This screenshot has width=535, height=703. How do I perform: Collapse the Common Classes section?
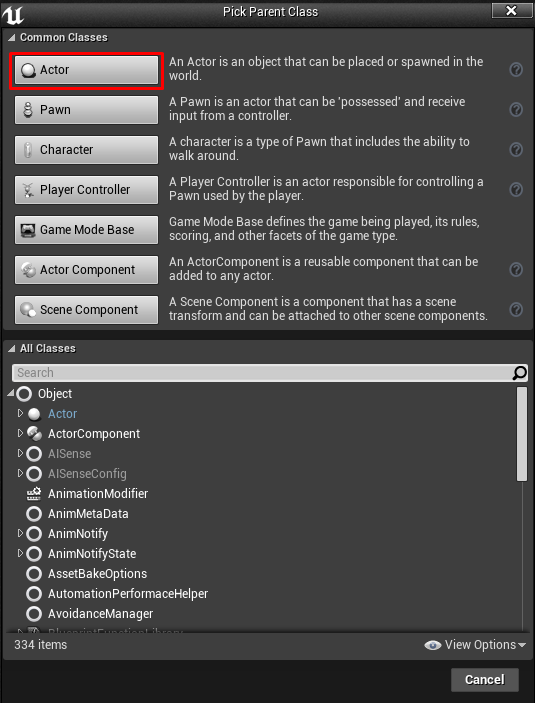12,38
